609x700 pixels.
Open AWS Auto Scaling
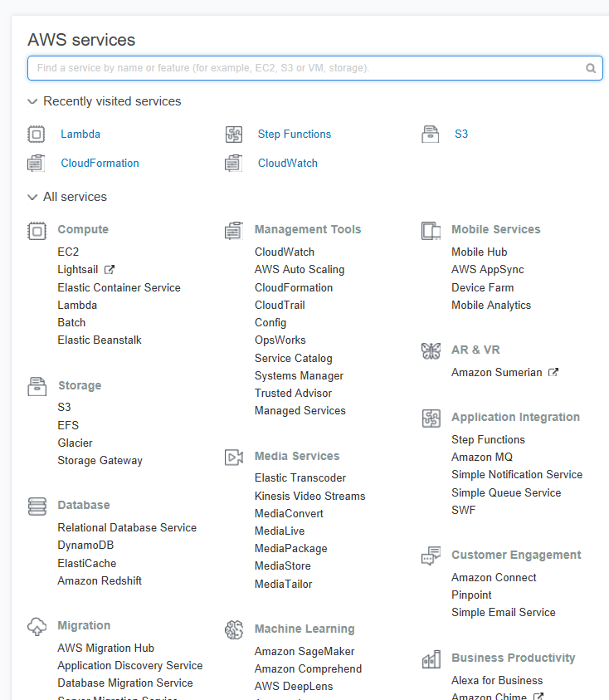click(x=300, y=270)
